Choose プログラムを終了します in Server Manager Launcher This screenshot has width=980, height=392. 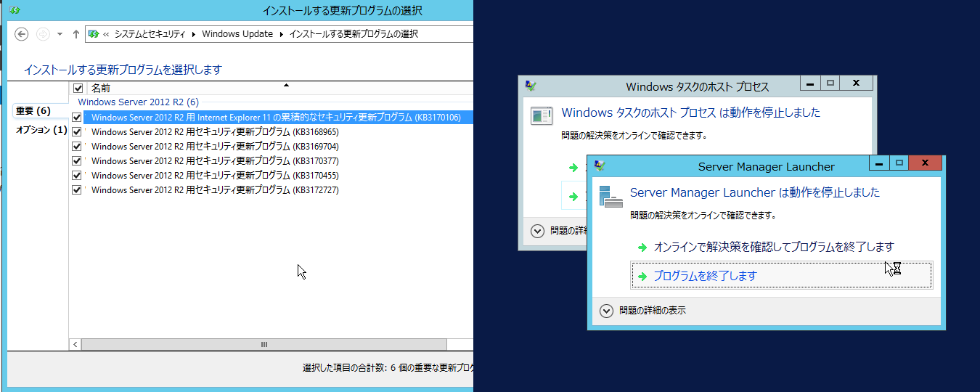(x=781, y=276)
